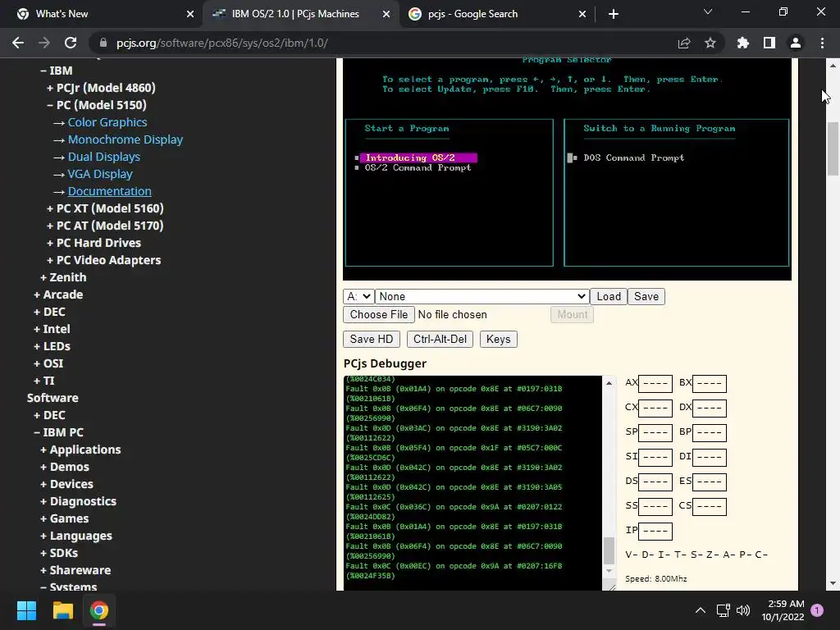This screenshot has width=840, height=630.
Task: Open File Explorer from the taskbar
Action: coord(62,610)
